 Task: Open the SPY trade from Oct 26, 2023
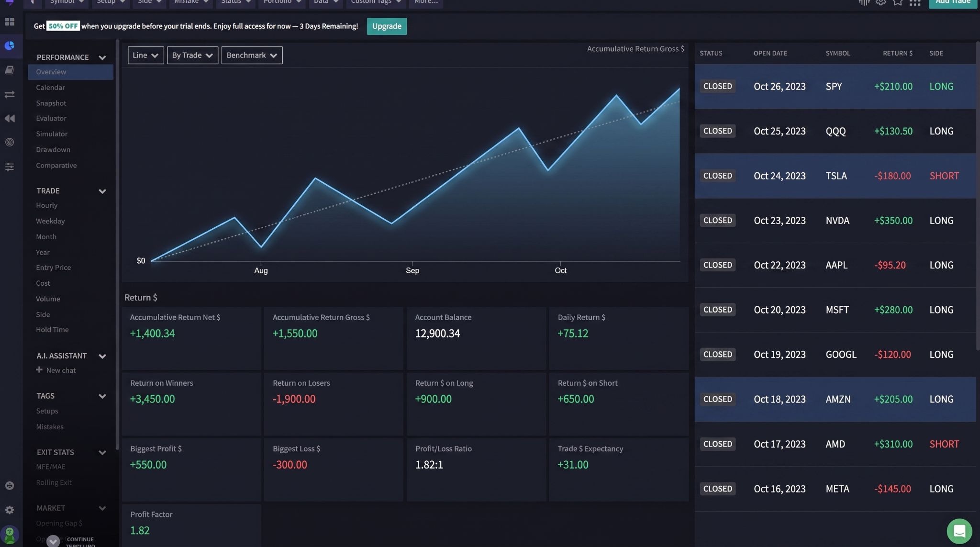pos(835,87)
